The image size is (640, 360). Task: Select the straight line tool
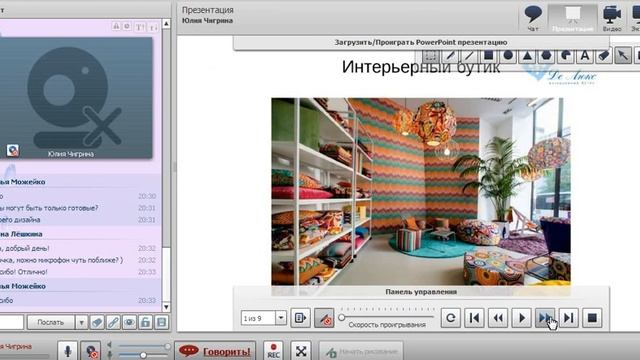[x=469, y=56]
